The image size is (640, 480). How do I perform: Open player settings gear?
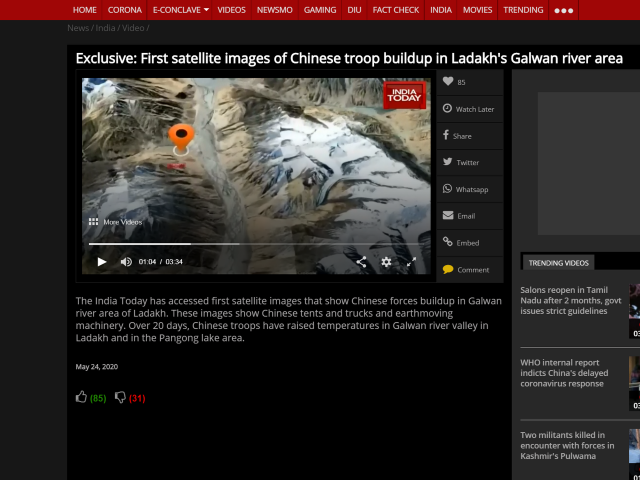pyautogui.click(x=386, y=262)
